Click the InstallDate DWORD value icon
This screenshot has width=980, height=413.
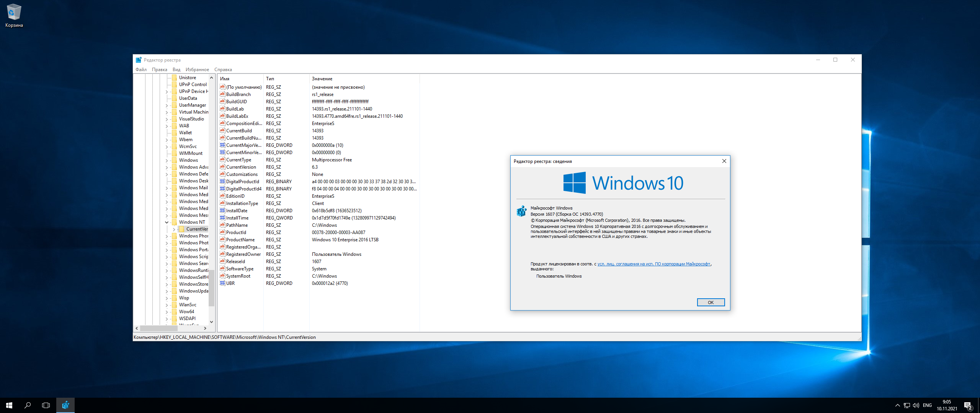coord(222,211)
